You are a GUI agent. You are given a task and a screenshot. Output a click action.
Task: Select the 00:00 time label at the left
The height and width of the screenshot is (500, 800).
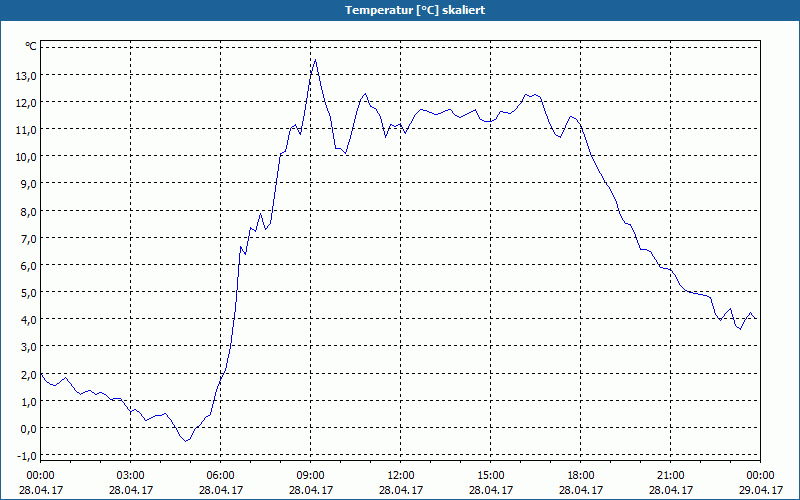pyautogui.click(x=41, y=475)
